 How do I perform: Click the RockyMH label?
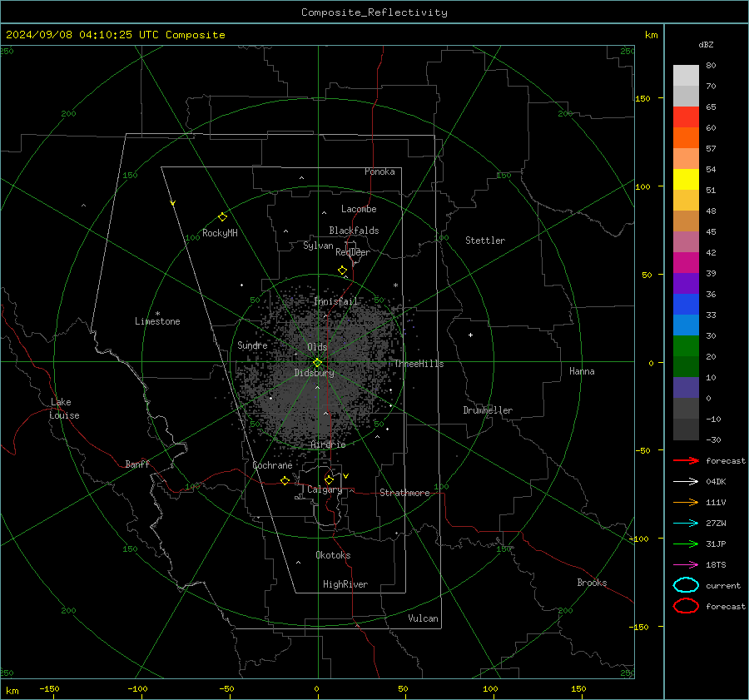click(x=220, y=233)
